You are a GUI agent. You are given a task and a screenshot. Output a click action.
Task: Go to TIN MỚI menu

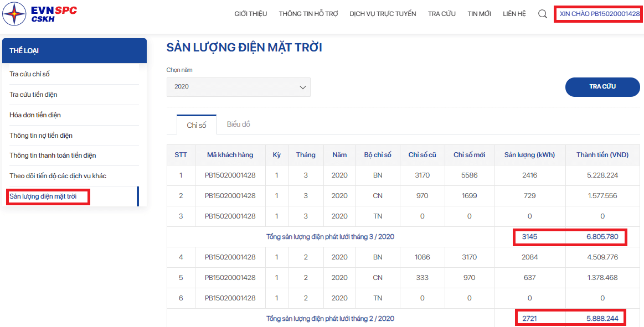(480, 14)
